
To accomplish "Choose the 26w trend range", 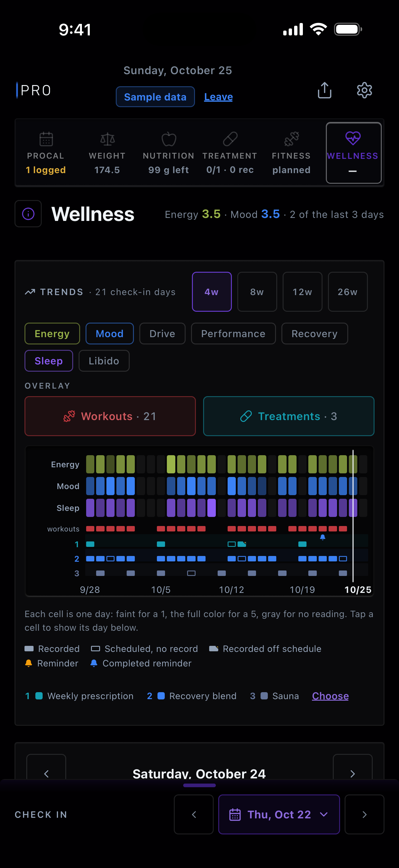I will 348,292.
